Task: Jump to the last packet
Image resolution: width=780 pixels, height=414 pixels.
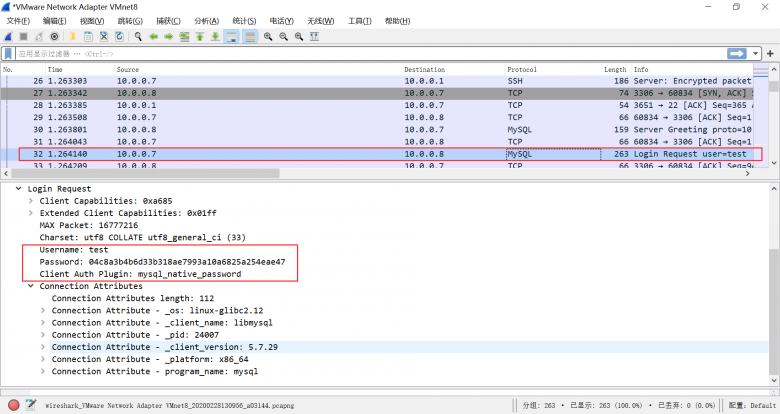Action: click(215, 36)
